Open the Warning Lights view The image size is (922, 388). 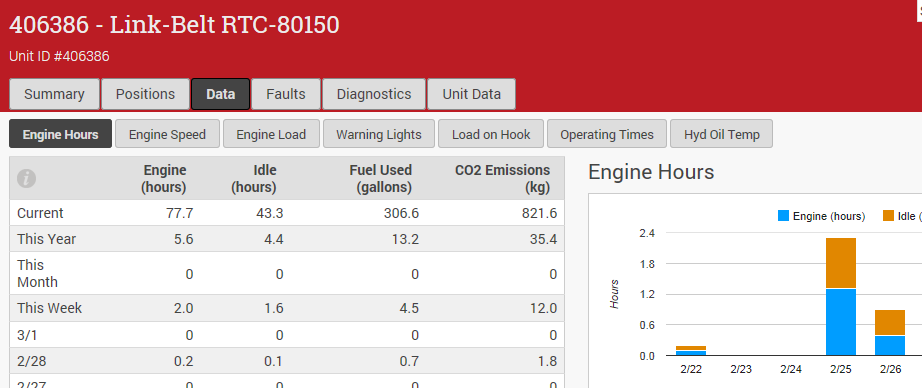[x=379, y=134]
